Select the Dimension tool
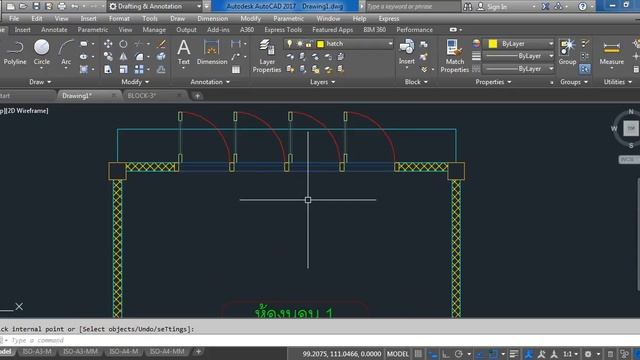640x360 pixels. 212,52
